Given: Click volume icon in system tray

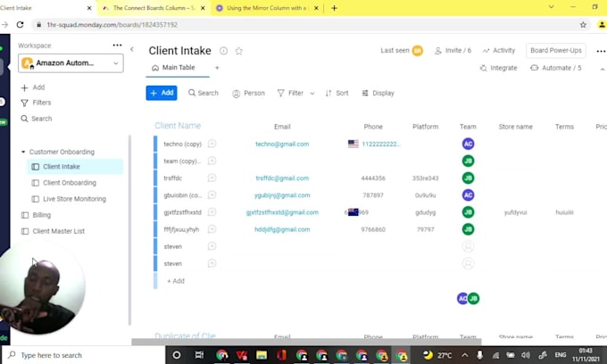Looking at the screenshot, I should 525,355.
